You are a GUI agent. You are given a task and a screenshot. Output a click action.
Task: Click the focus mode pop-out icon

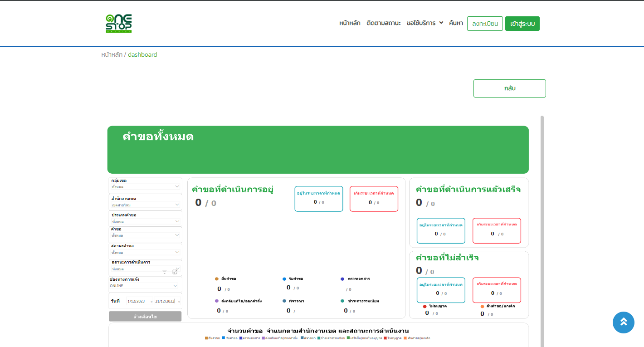(x=175, y=272)
